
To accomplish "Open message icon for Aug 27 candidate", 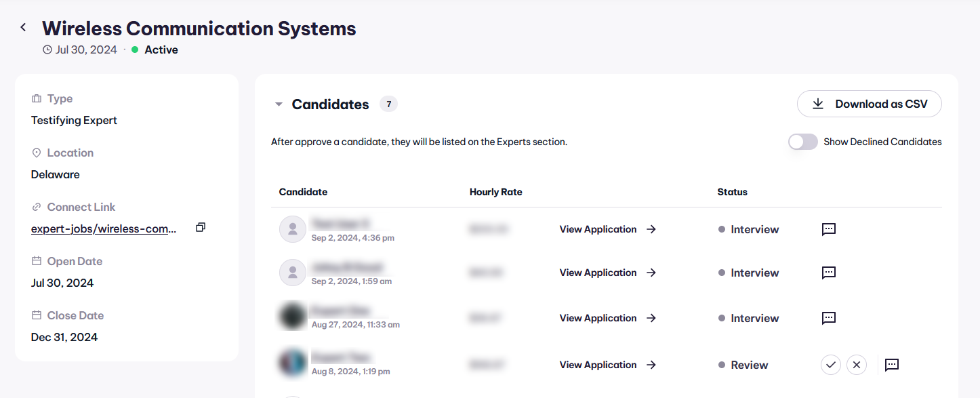I will tap(828, 318).
